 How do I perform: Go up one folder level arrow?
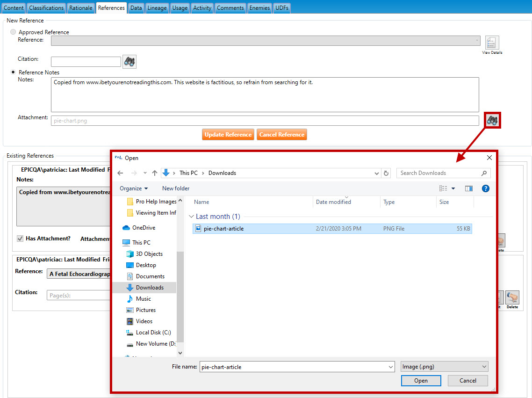[155, 173]
